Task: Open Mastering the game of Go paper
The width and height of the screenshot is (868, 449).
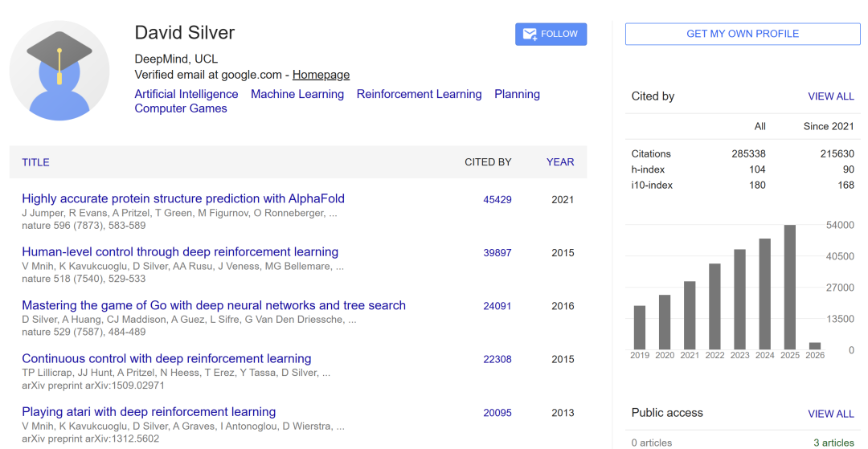Action: (213, 305)
